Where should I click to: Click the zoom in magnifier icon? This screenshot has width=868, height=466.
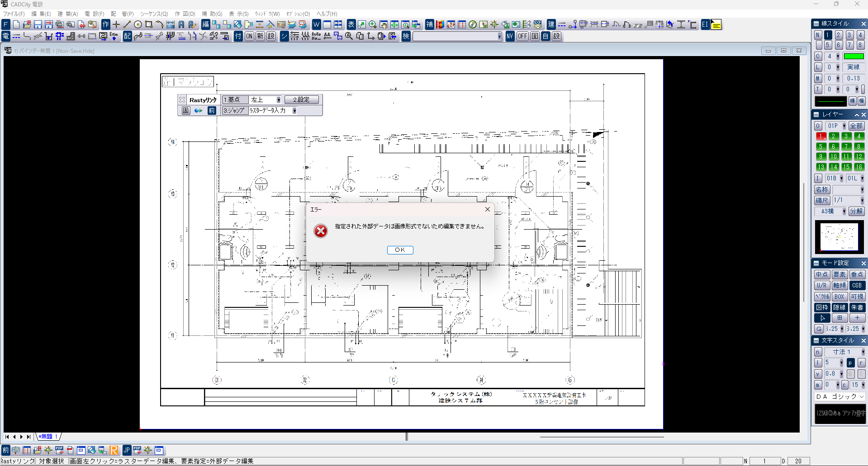point(372,24)
